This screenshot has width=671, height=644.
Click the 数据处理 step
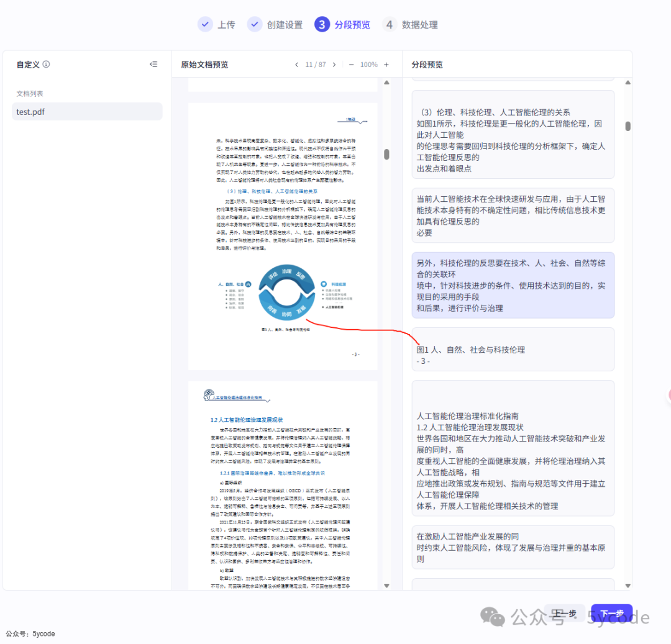pos(410,24)
